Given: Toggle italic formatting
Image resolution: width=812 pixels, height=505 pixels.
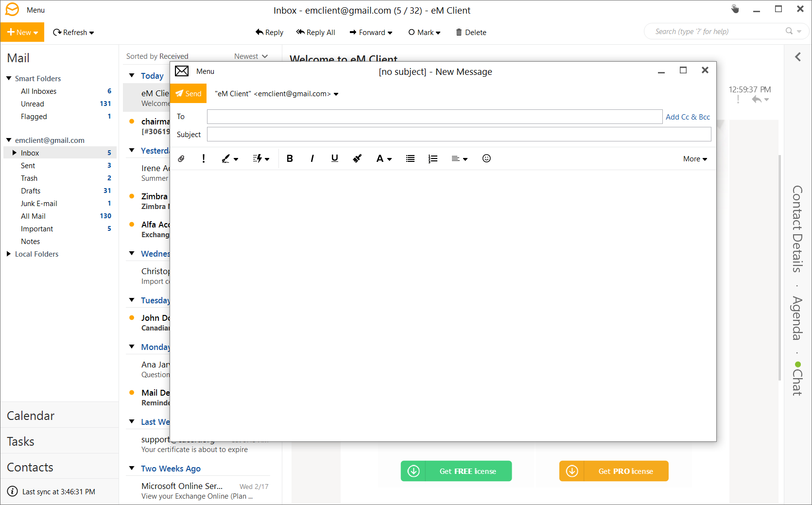Looking at the screenshot, I should pos(312,158).
